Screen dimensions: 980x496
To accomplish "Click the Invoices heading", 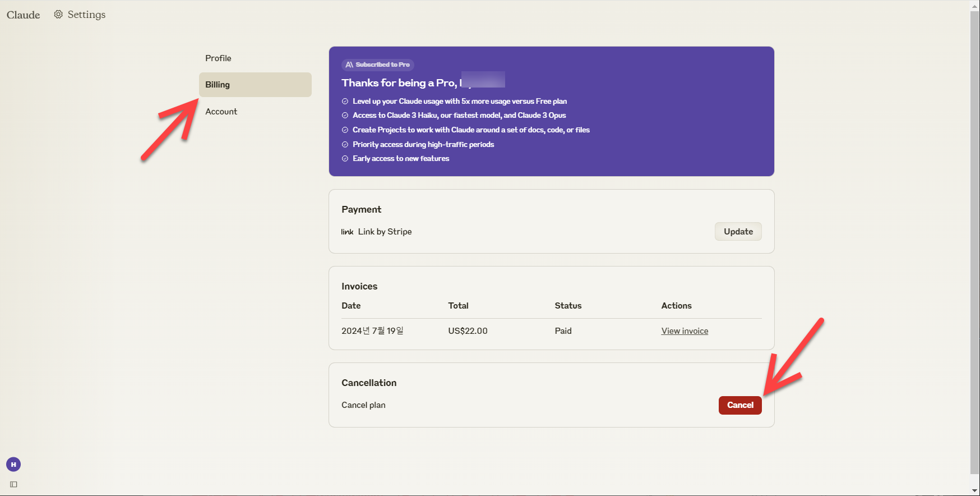I will (359, 286).
